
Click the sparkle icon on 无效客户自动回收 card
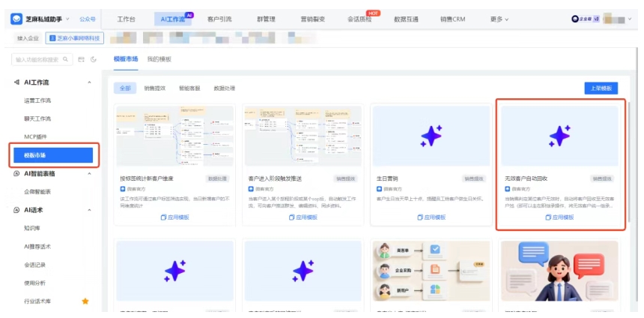[x=559, y=136]
